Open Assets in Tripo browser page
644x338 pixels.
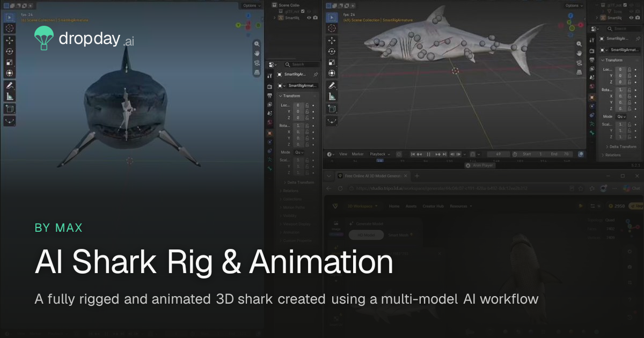click(x=411, y=206)
